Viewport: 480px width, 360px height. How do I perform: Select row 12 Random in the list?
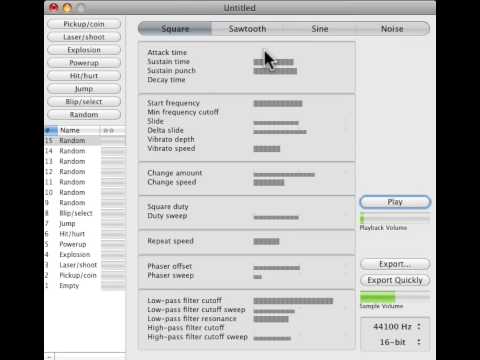tap(85, 172)
